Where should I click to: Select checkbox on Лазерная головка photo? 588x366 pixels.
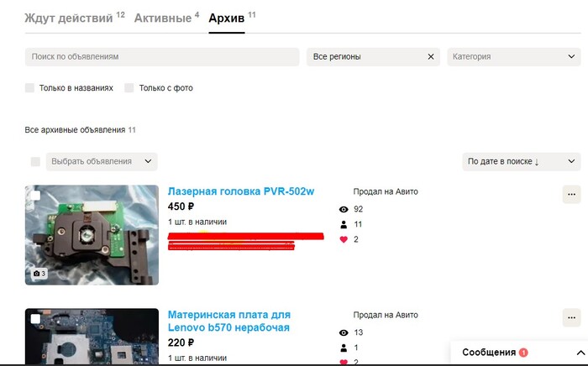35,196
